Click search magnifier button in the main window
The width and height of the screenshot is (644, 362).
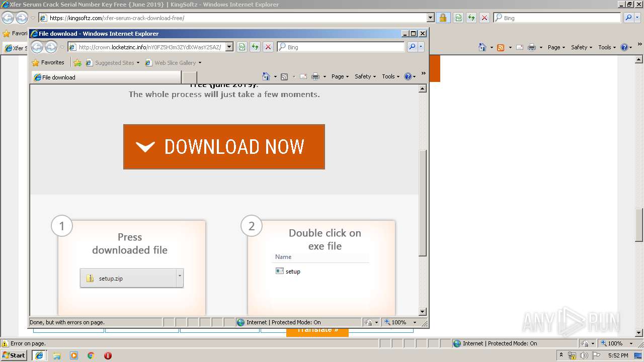pyautogui.click(x=628, y=18)
